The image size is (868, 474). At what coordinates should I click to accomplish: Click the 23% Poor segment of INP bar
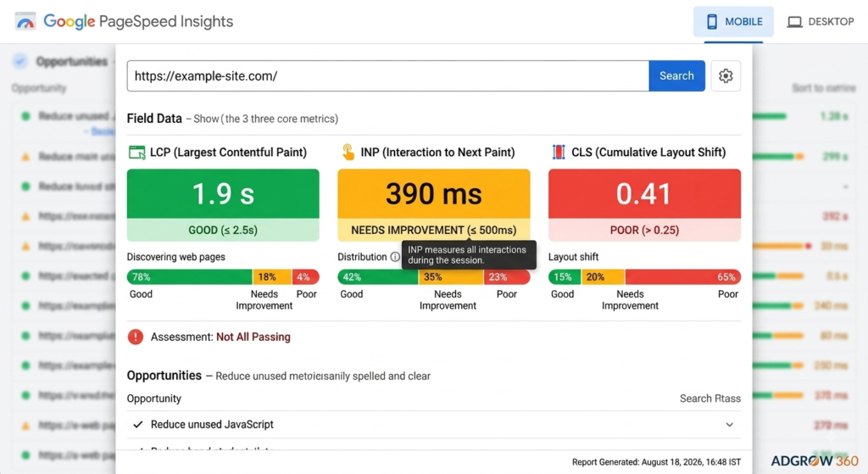[x=507, y=277]
